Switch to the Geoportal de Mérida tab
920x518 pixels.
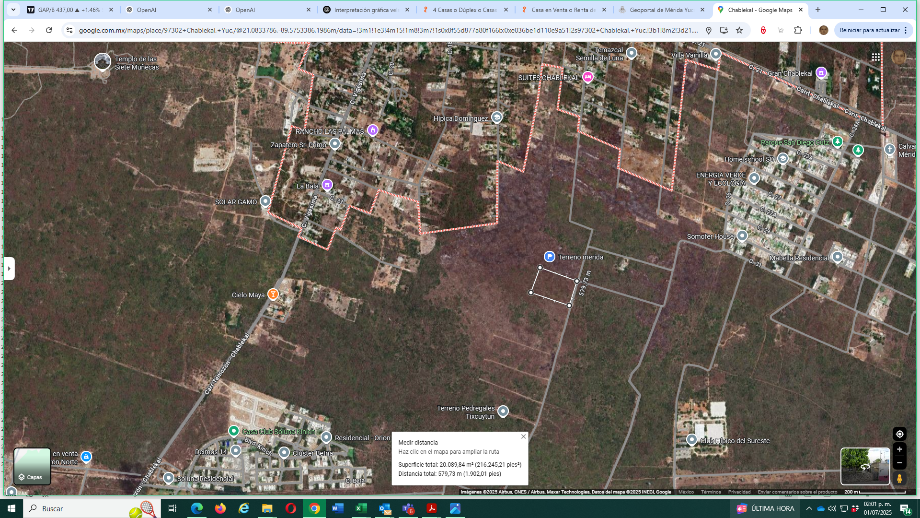661,10
